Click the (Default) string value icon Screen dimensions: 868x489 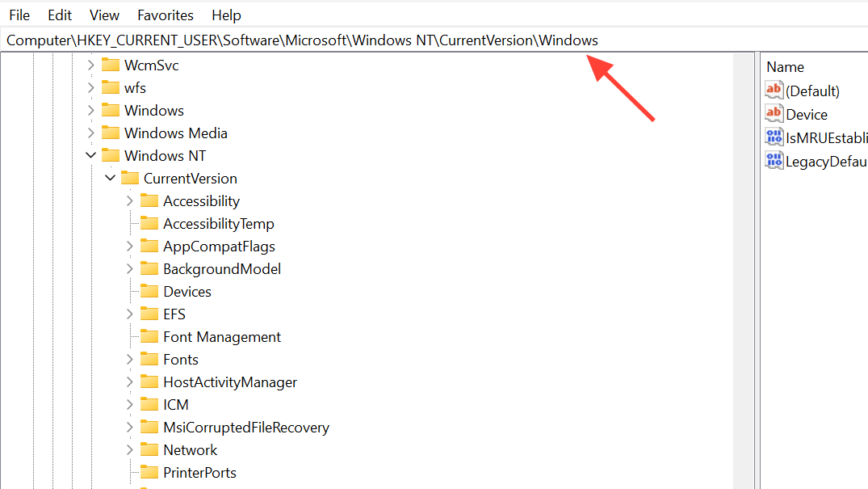click(x=774, y=90)
